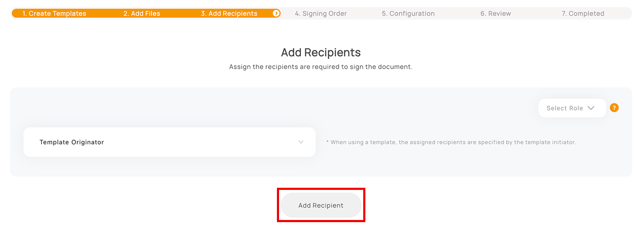Go back to the 2. Add Files step

pyautogui.click(x=142, y=13)
